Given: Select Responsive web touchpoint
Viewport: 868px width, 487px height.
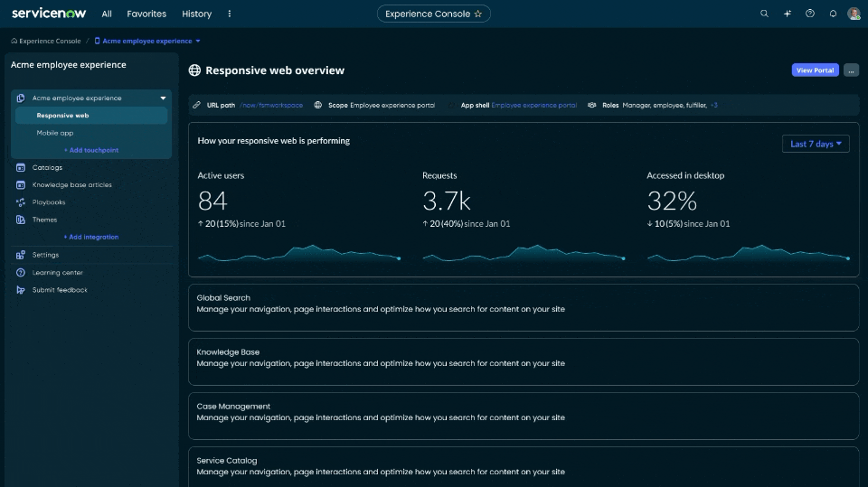Looking at the screenshot, I should (x=91, y=115).
